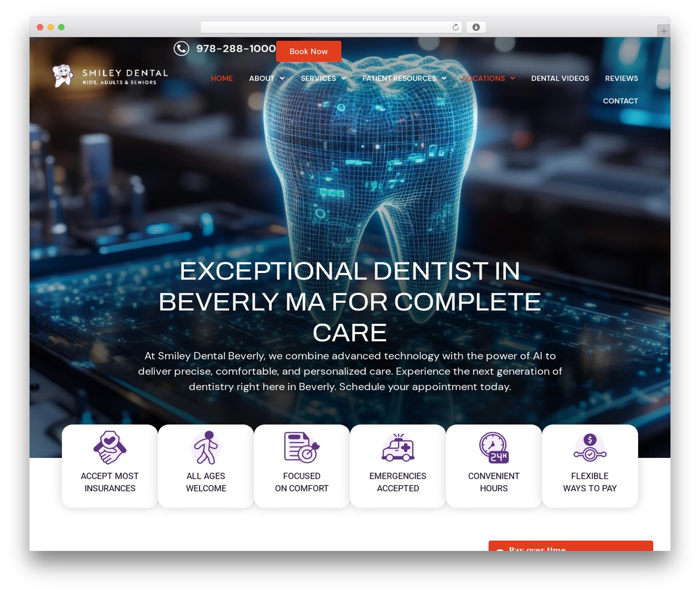Click the Emergencies Accepted ambulance icon

pos(398,447)
